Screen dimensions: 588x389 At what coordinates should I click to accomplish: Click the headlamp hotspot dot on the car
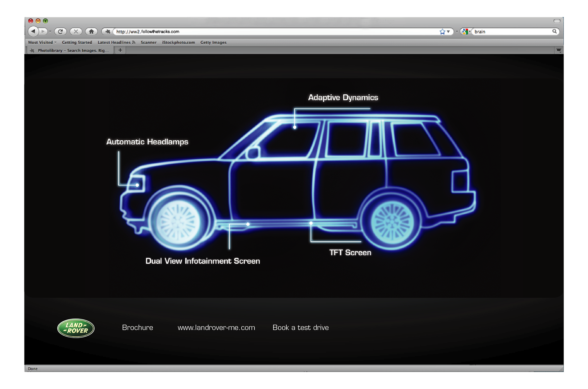[137, 185]
